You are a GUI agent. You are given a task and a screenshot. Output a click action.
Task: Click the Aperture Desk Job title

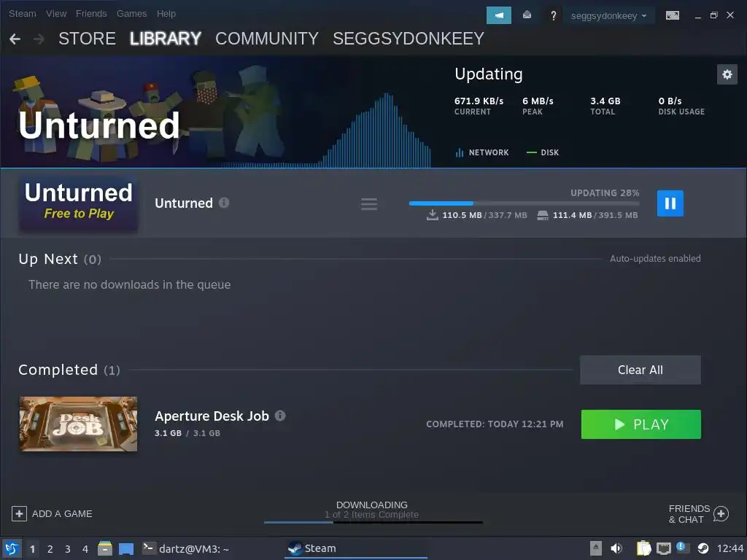click(212, 416)
